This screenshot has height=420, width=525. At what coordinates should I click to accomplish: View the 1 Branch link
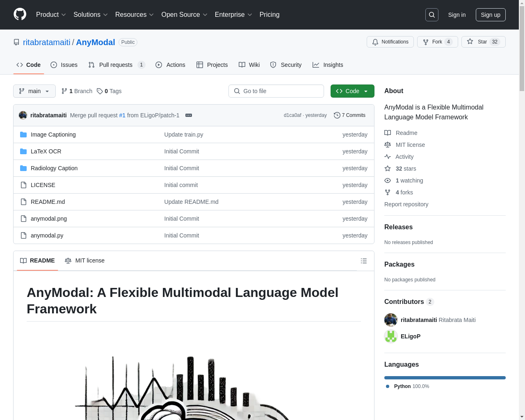coord(77,91)
